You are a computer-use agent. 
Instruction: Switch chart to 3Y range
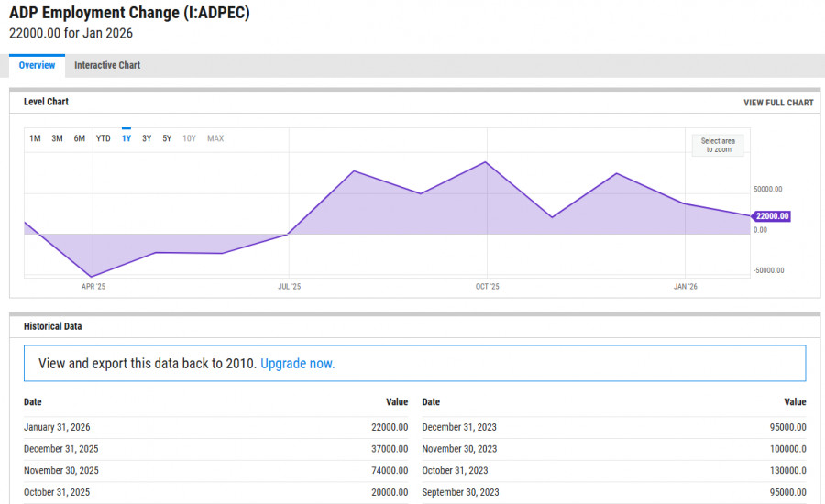coord(147,138)
